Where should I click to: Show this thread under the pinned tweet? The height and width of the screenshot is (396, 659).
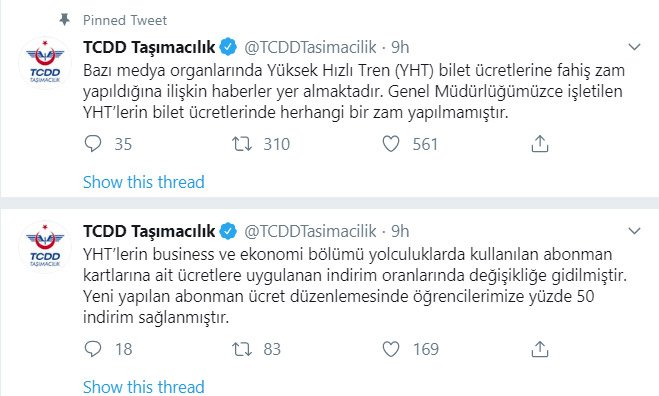click(x=144, y=182)
